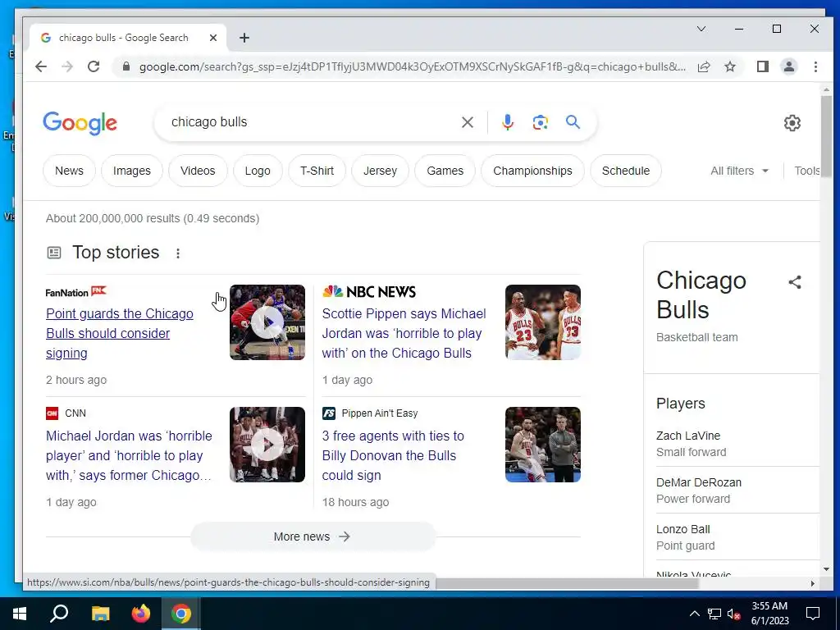Search by voice microphone icon
This screenshot has width=840, height=630.
pos(507,122)
